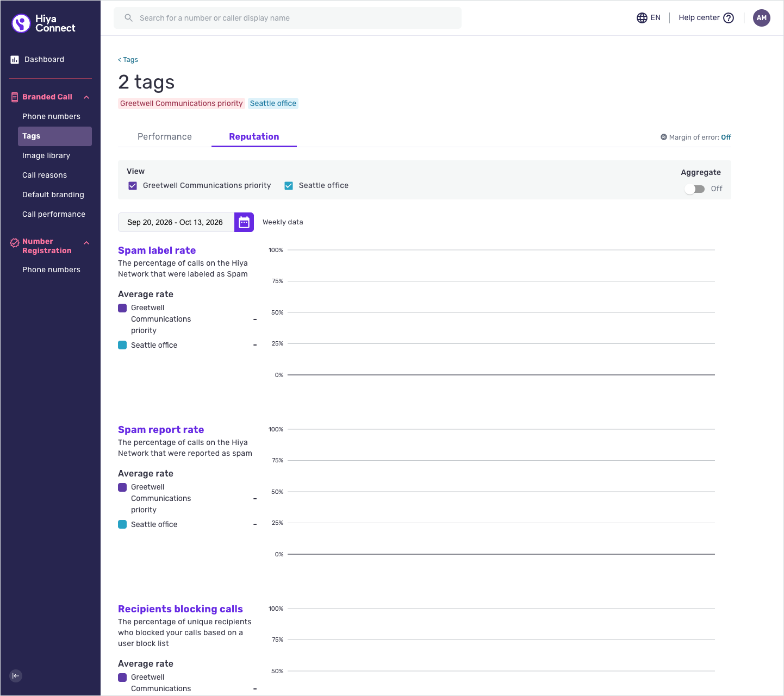Click the globe language icon
This screenshot has width=784, height=696.
coord(642,18)
